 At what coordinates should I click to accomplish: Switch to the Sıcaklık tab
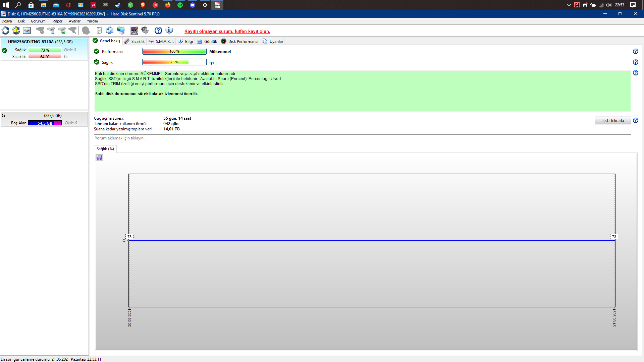[x=135, y=41]
